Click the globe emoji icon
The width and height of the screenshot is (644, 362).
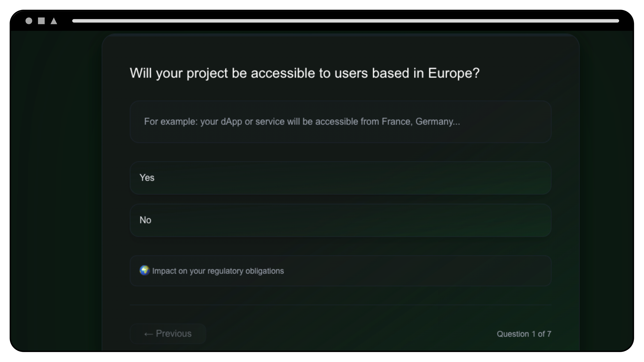145,270
